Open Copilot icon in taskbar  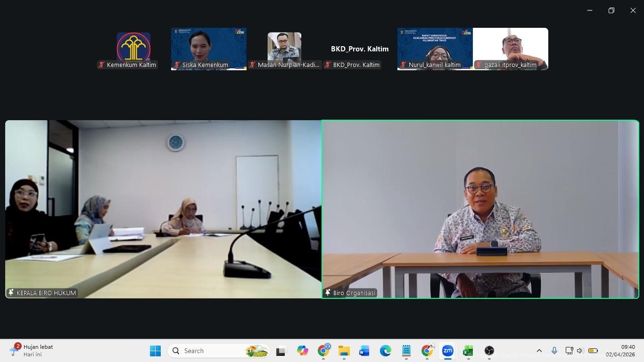(x=302, y=351)
